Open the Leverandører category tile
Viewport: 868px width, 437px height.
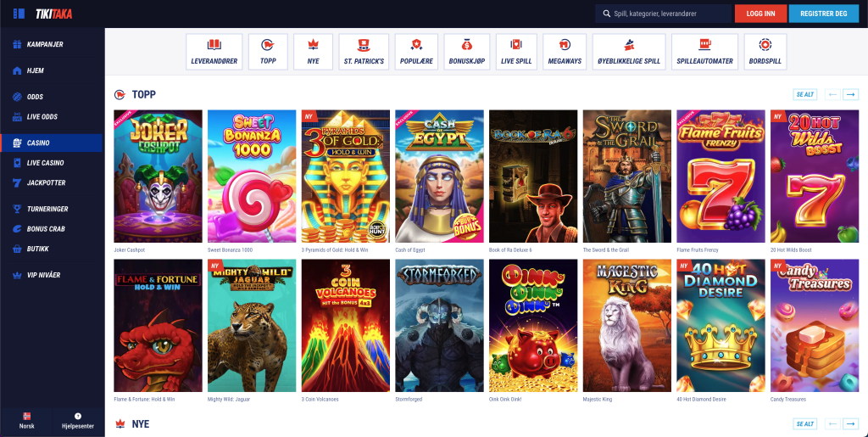tap(214, 52)
